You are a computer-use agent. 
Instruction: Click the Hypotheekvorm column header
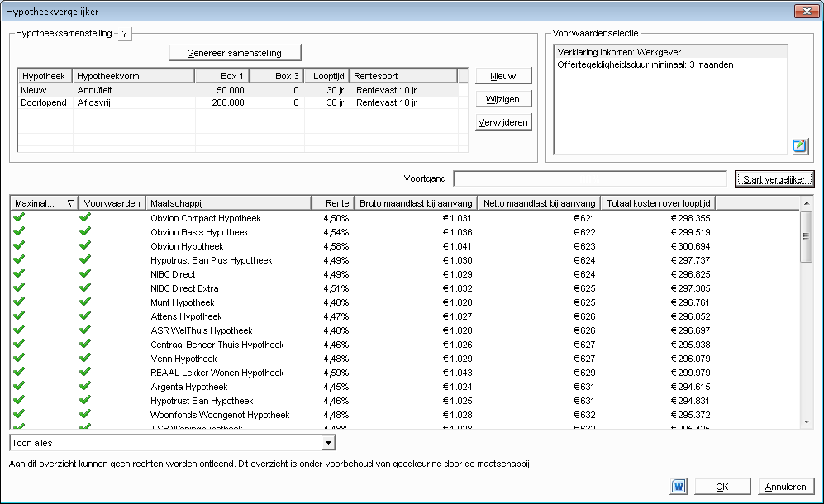(134, 76)
